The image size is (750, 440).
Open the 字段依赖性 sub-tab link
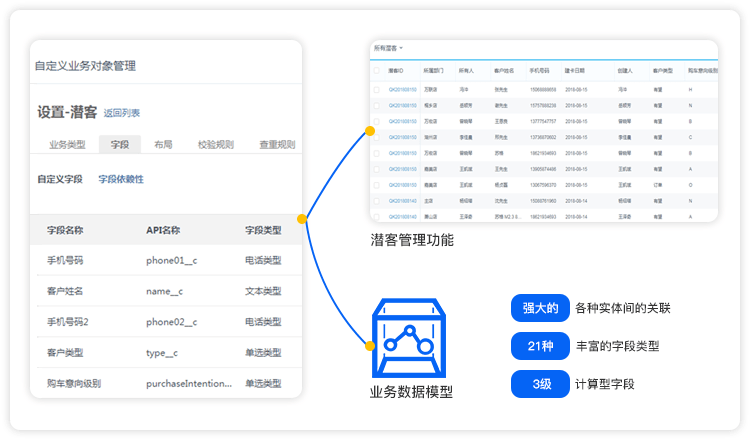(x=121, y=179)
